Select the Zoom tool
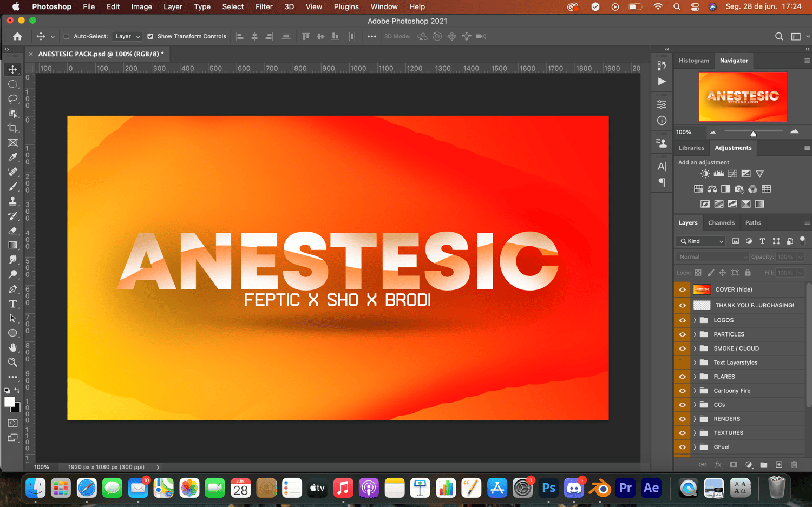This screenshot has width=812, height=507. click(x=13, y=362)
